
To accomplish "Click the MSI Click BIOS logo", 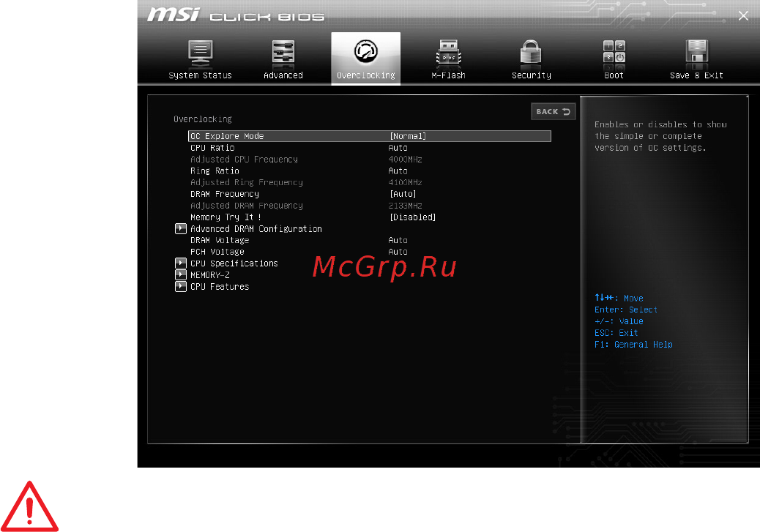I will click(x=236, y=15).
